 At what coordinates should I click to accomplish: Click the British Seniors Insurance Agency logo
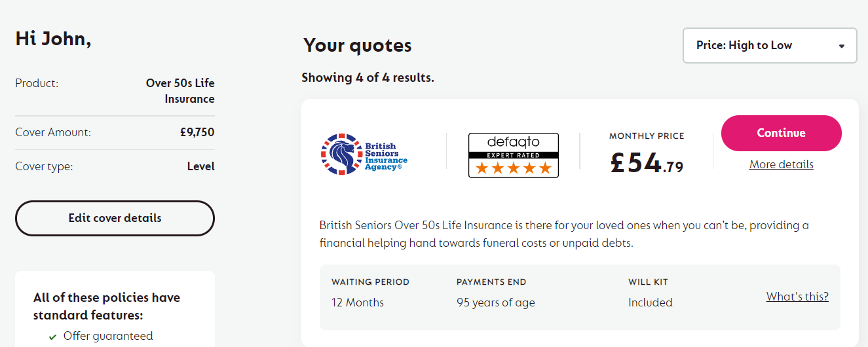click(364, 155)
